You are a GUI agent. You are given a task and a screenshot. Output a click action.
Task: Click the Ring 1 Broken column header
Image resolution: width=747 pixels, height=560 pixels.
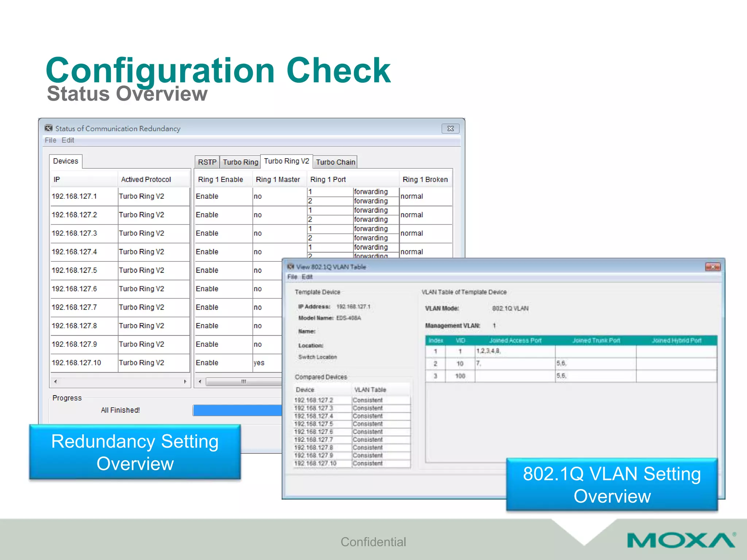pos(426,179)
